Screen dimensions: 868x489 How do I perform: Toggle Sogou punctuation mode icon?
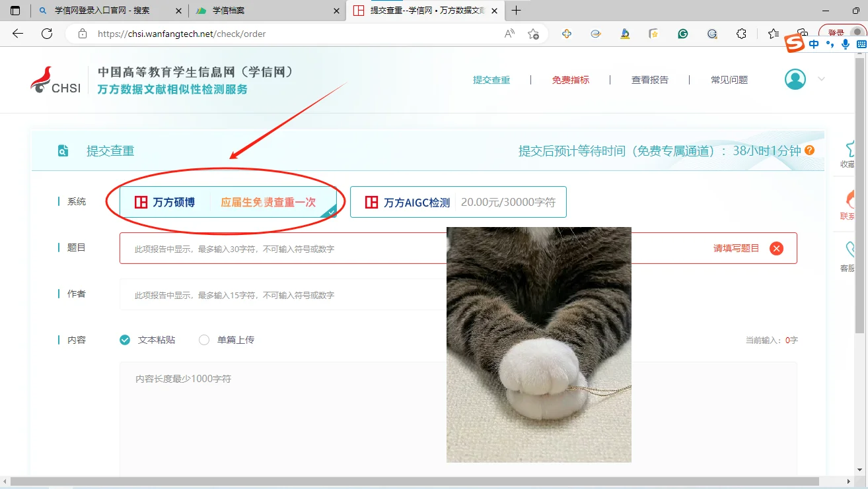[830, 44]
